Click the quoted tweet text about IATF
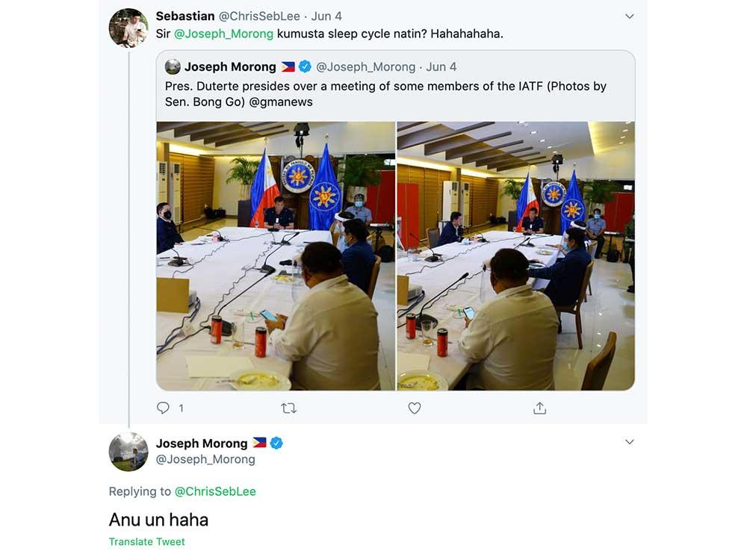Image resolution: width=747 pixels, height=560 pixels. coord(385,93)
